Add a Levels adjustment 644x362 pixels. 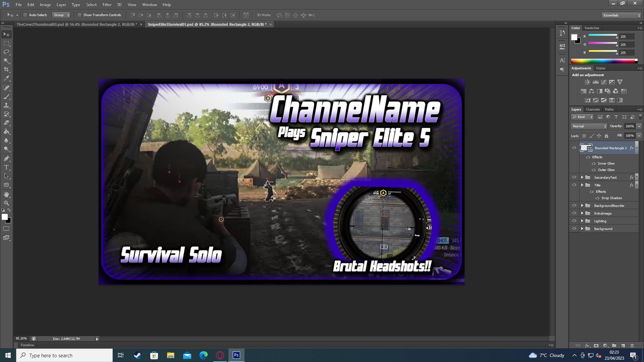tap(595, 82)
